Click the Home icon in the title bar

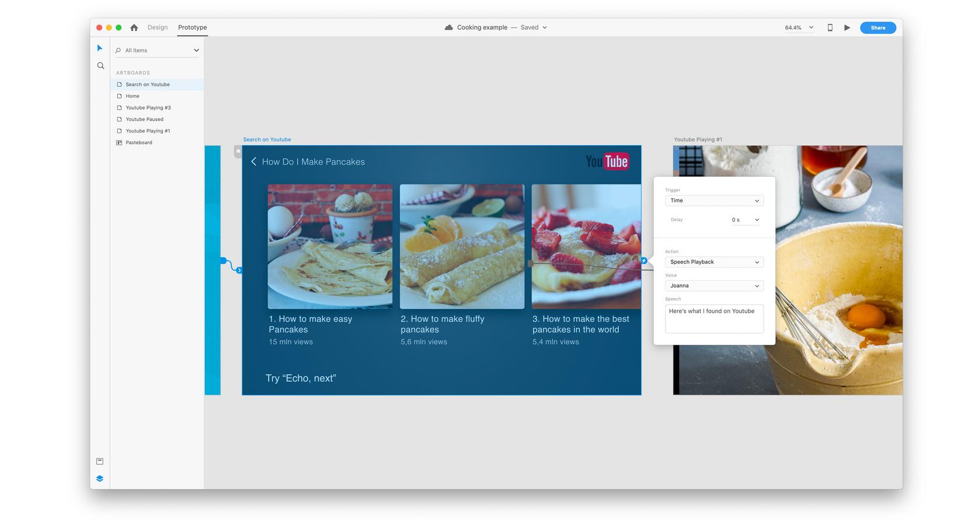tap(134, 27)
